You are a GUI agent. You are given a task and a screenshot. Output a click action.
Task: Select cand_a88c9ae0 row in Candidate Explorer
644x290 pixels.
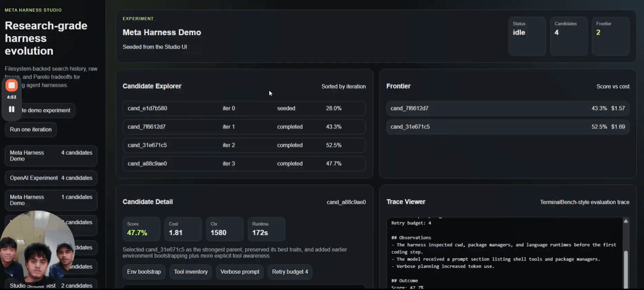pyautogui.click(x=244, y=164)
